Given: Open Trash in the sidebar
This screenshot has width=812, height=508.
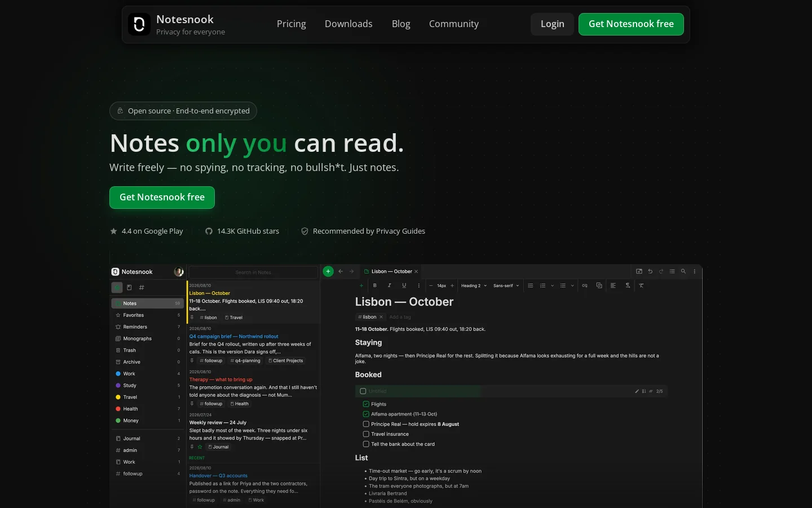Looking at the screenshot, I should coord(148,350).
